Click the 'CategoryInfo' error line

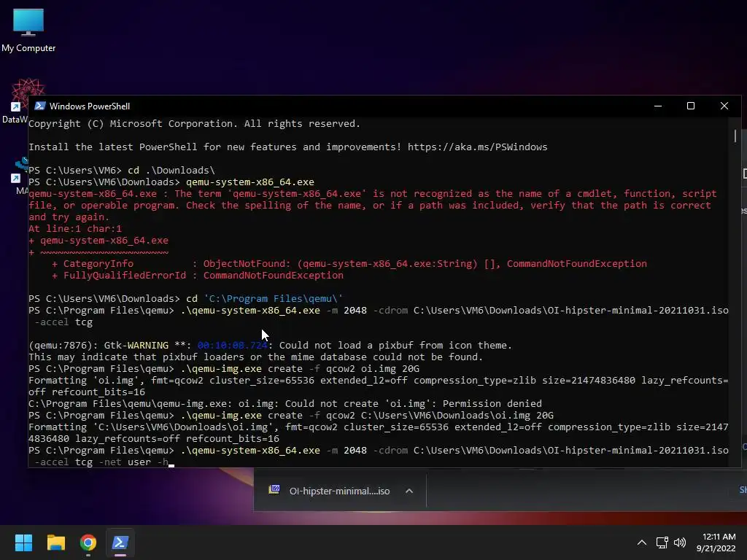[349, 264]
